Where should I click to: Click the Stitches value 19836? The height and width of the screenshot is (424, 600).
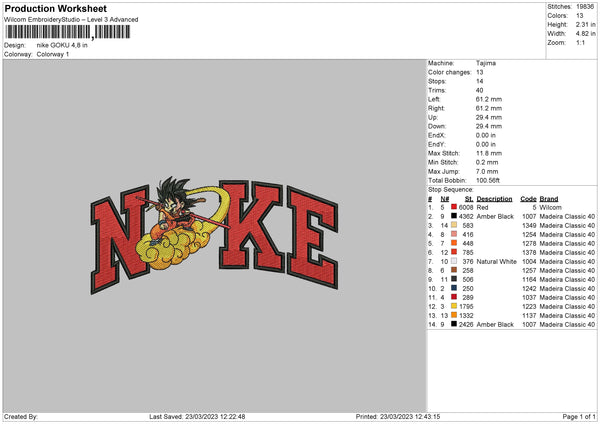click(585, 7)
